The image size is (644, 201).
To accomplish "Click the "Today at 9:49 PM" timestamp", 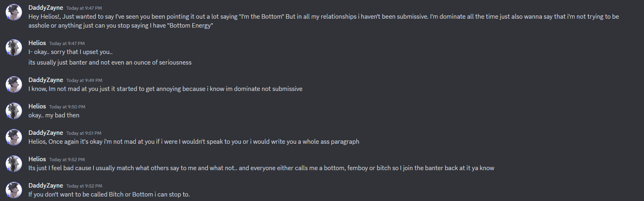I will 84,80.
